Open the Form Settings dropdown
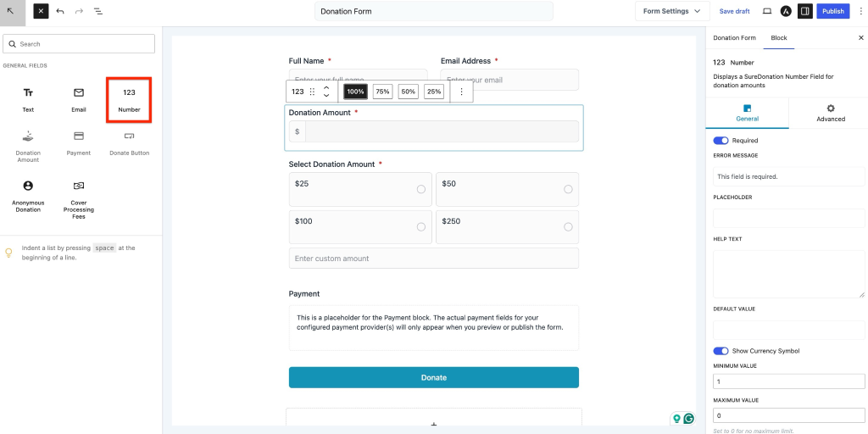This screenshot has height=434, width=868. pyautogui.click(x=672, y=11)
